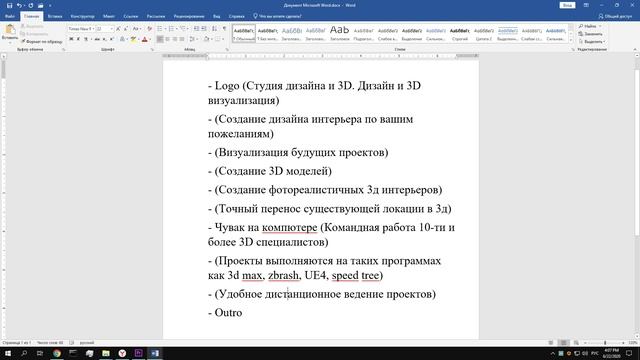Undo the last action
The image size is (640, 360).
point(19,5)
